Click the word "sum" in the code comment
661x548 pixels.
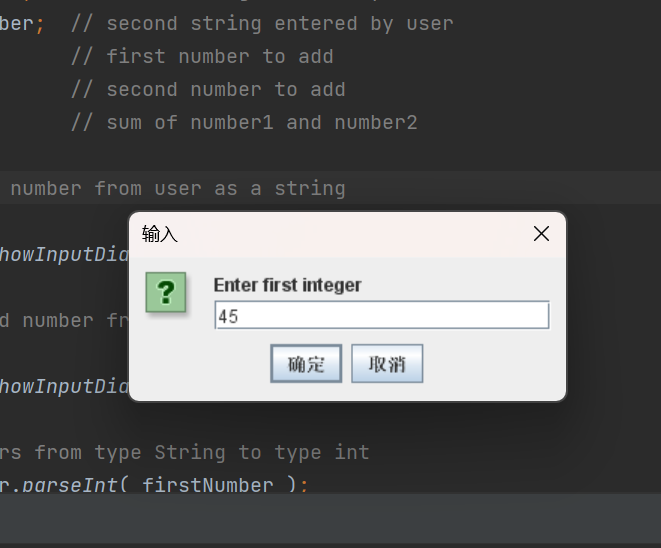(124, 122)
